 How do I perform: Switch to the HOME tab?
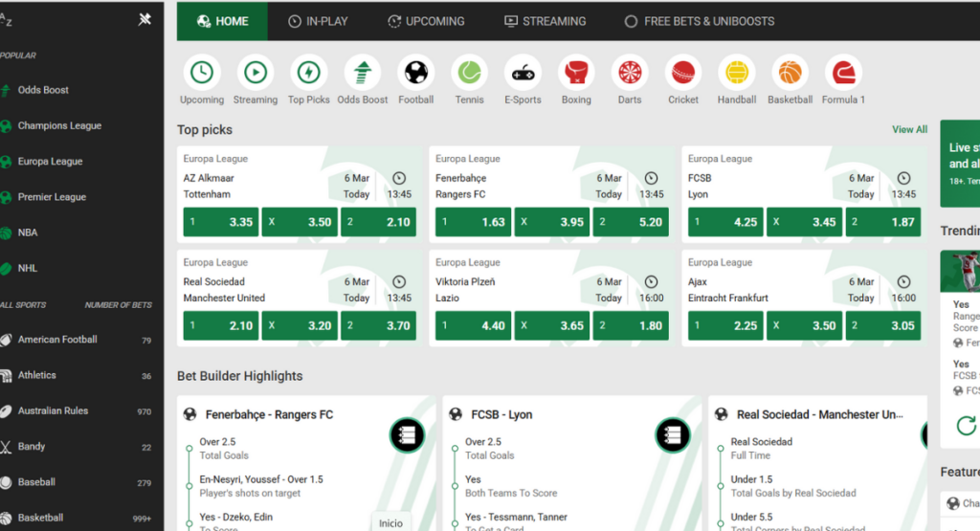(222, 21)
